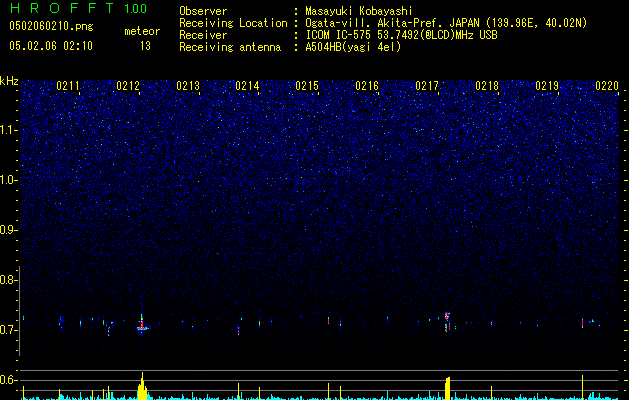Click the kHz axis unit label
Viewport: 629px width, 400px height.
9,81
